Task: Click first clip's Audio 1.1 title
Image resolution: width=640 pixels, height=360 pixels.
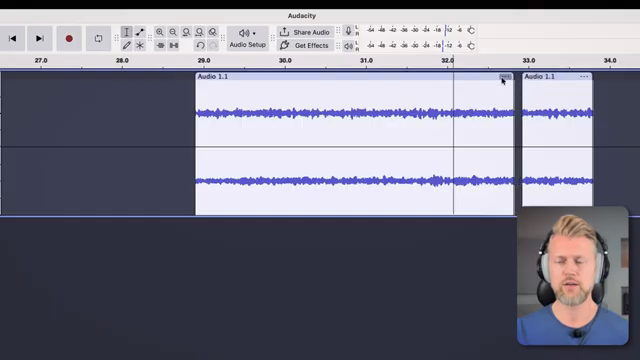Action: (x=213, y=76)
